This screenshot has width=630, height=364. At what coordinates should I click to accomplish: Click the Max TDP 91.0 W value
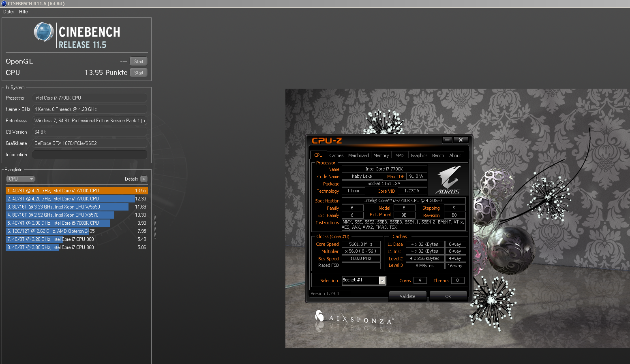click(x=416, y=176)
